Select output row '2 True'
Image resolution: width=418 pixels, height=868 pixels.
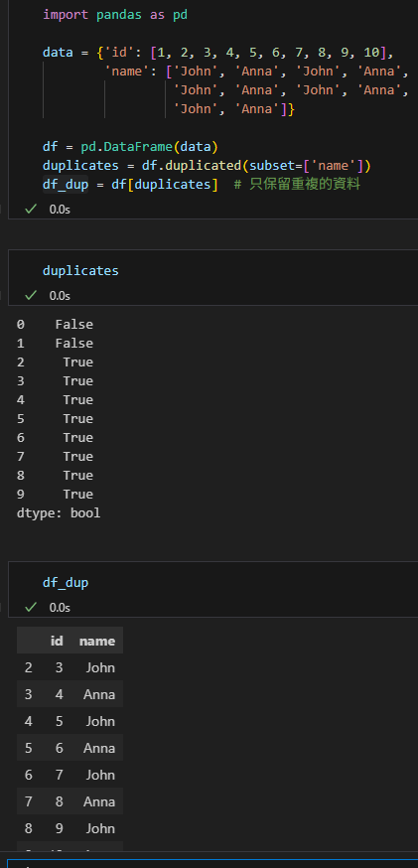point(55,362)
